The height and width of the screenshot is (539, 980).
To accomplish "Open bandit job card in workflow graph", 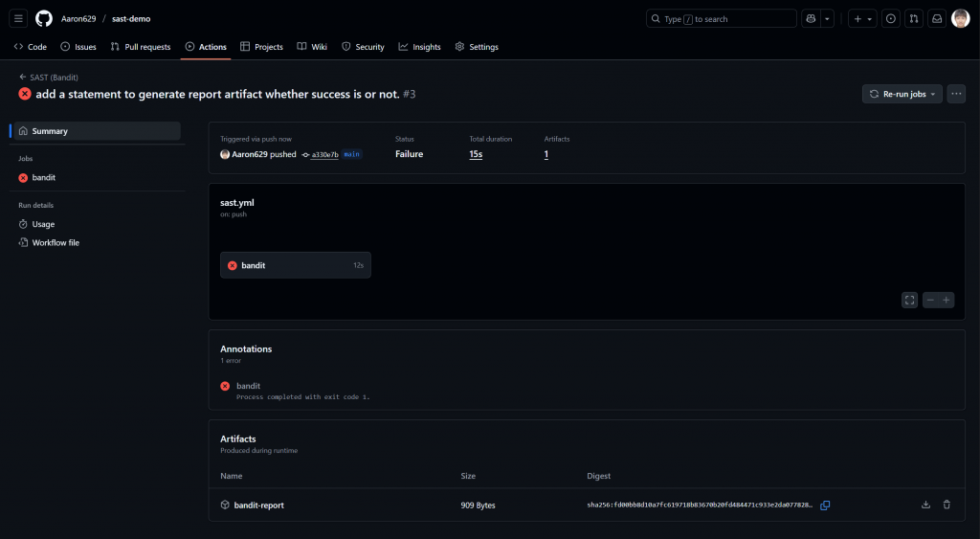I will click(296, 265).
